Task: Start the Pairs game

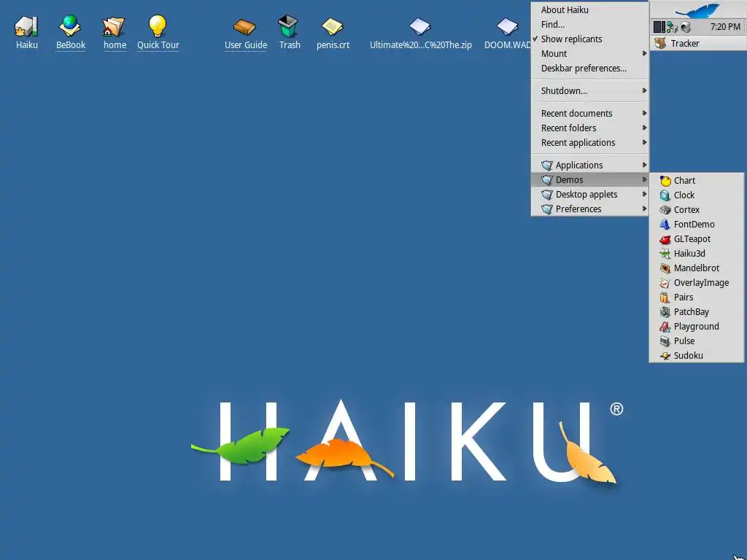Action: 697,297
